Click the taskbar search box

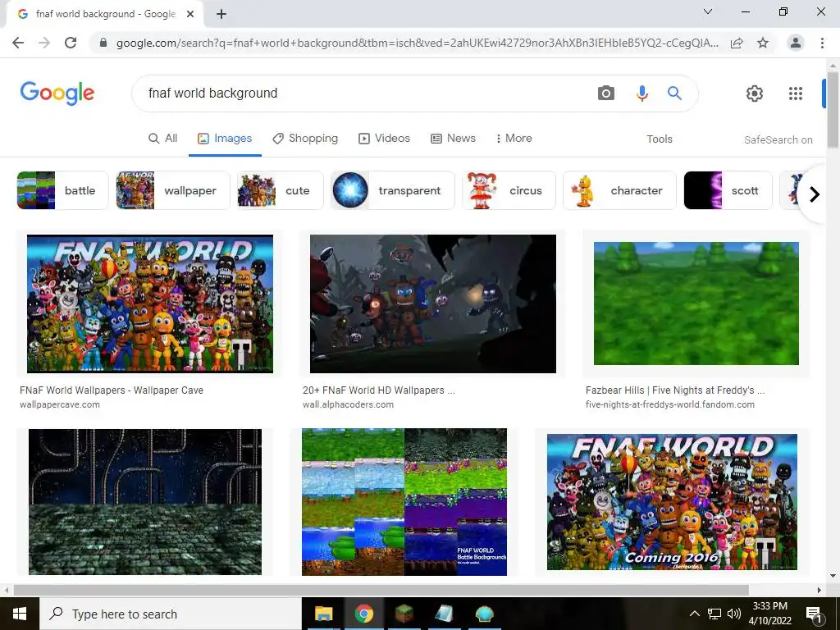coord(171,614)
